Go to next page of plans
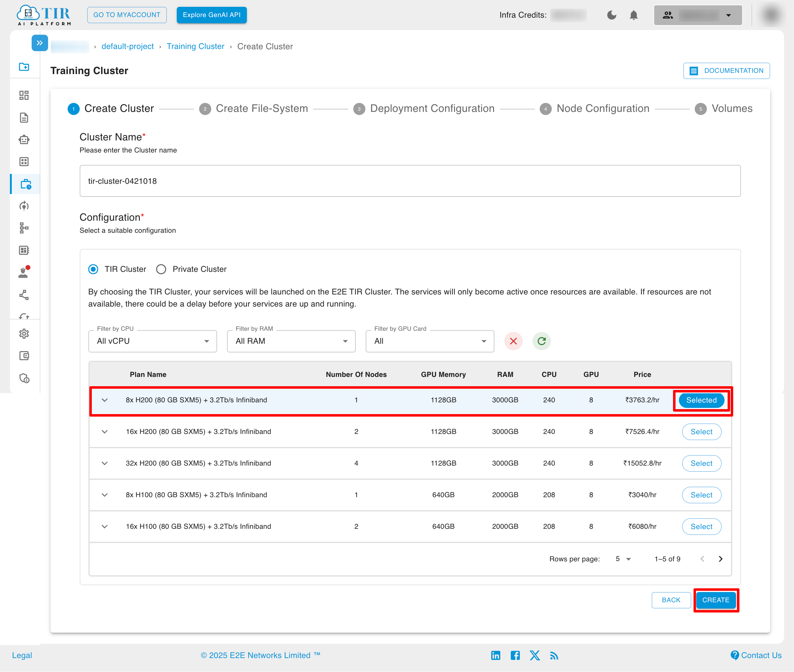The width and height of the screenshot is (794, 672). tap(720, 559)
